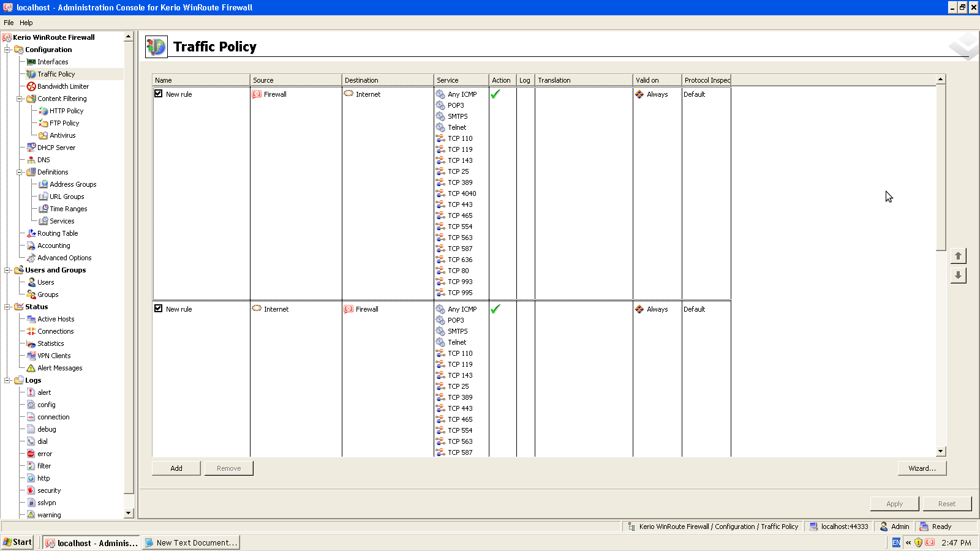This screenshot has height=551, width=980.
Task: Click the DNS icon
Action: (x=31, y=160)
